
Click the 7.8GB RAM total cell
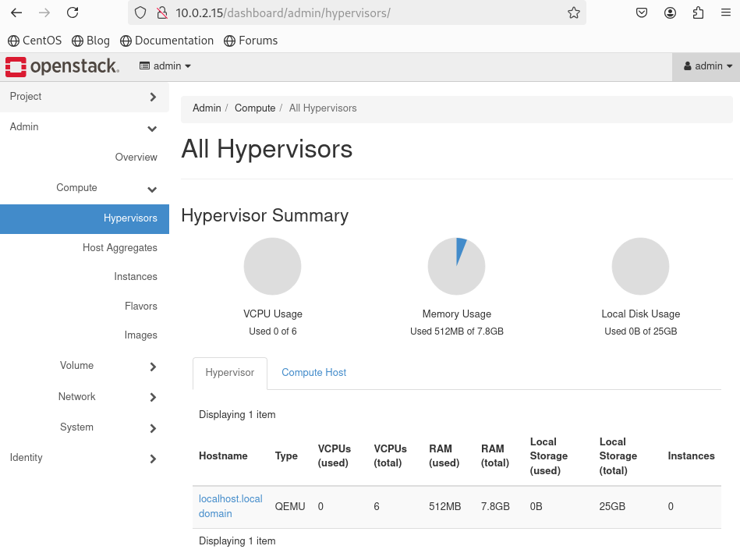click(495, 507)
